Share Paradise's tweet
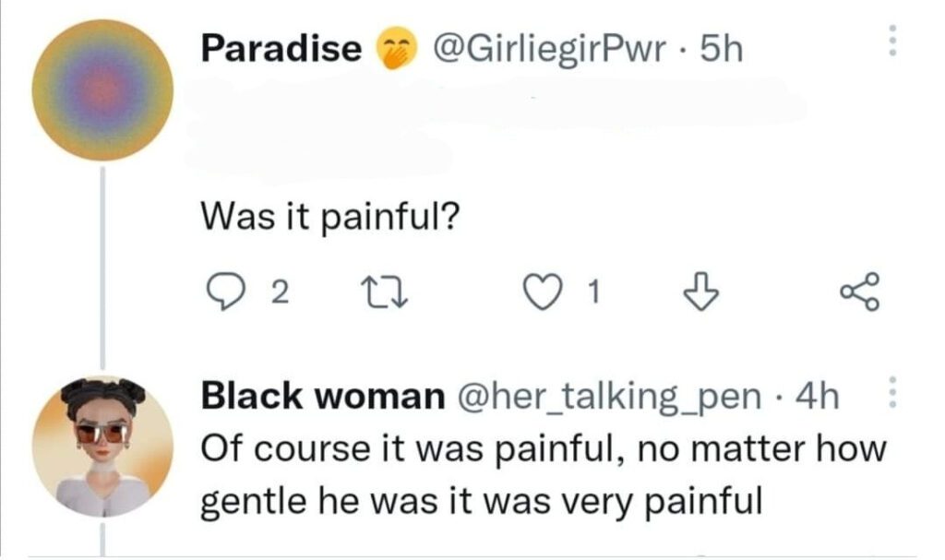 (862, 292)
